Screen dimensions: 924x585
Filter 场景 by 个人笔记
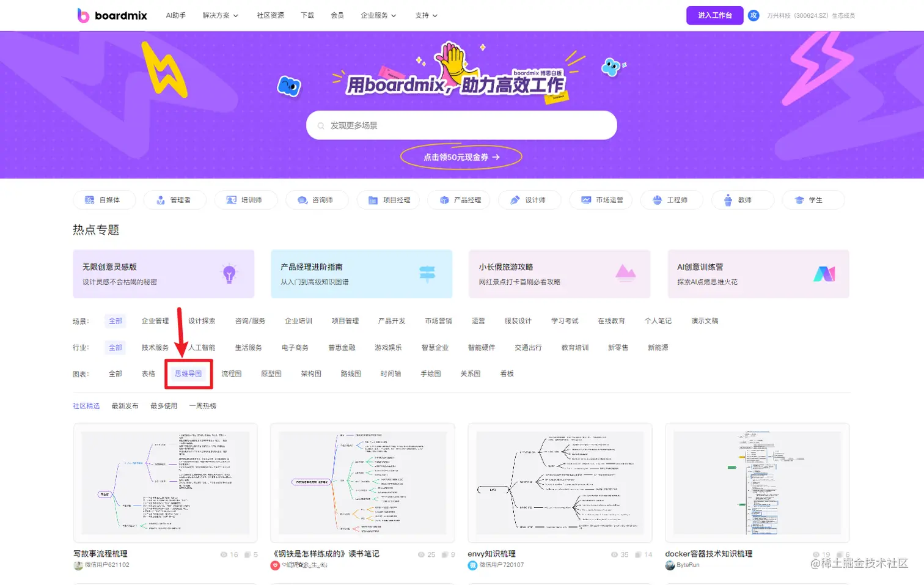coord(658,321)
